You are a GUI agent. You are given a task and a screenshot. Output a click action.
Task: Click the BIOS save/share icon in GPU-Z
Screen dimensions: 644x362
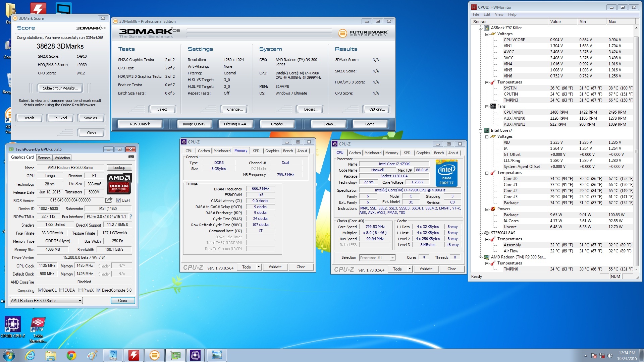click(x=109, y=200)
